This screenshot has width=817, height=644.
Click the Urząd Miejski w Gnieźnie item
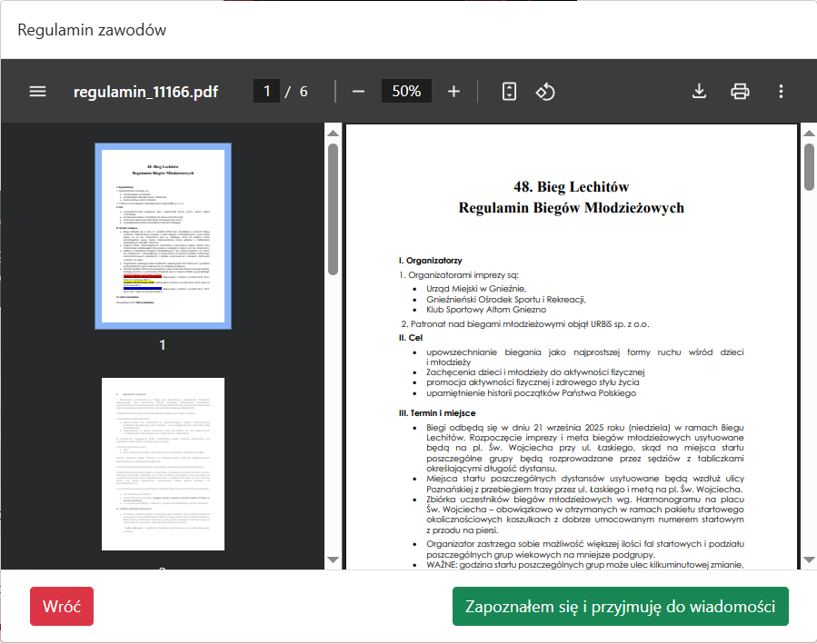pyautogui.click(x=476, y=289)
